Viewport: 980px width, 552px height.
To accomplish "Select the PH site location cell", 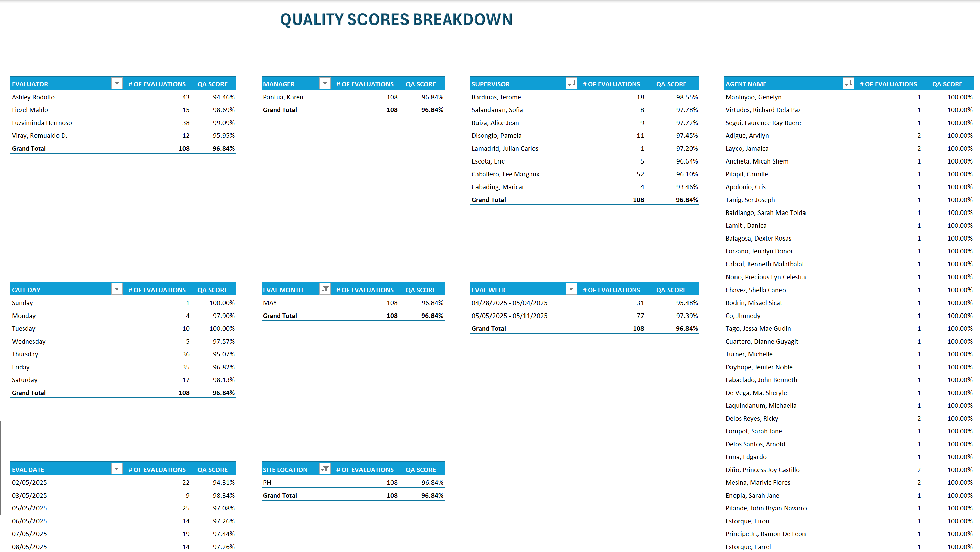I will pos(267,482).
